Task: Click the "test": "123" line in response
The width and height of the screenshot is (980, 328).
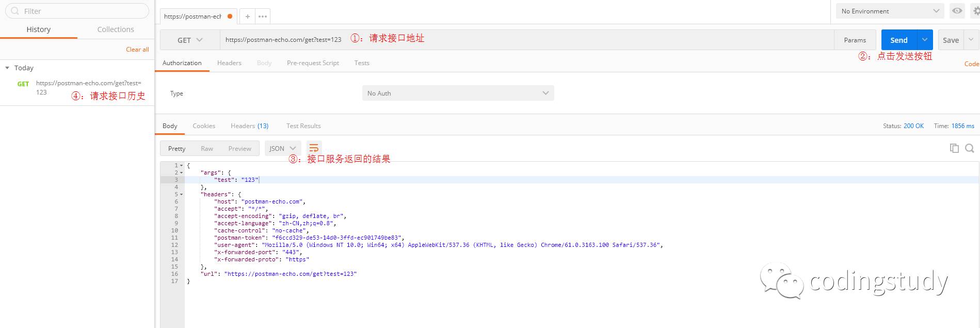Action: coord(237,180)
